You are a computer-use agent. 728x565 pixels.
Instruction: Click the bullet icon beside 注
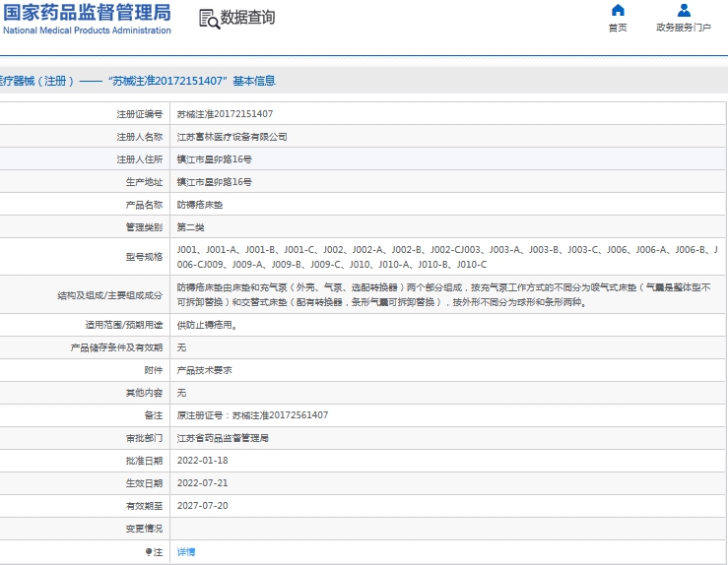pos(149,552)
